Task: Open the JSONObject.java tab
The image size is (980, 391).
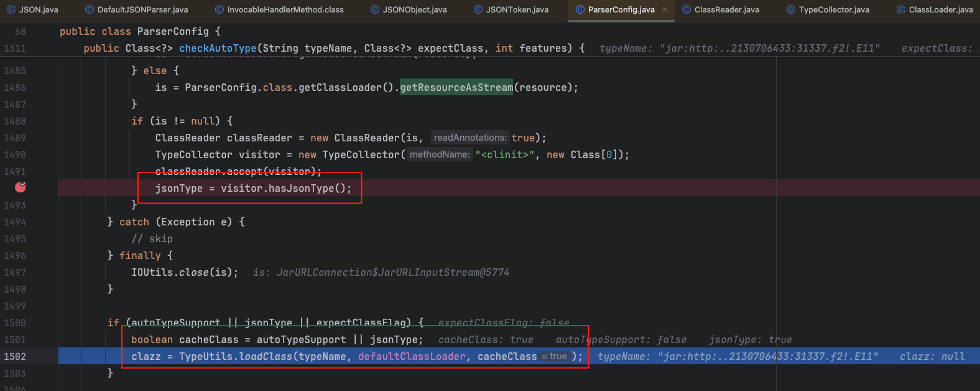Action: pyautogui.click(x=409, y=9)
